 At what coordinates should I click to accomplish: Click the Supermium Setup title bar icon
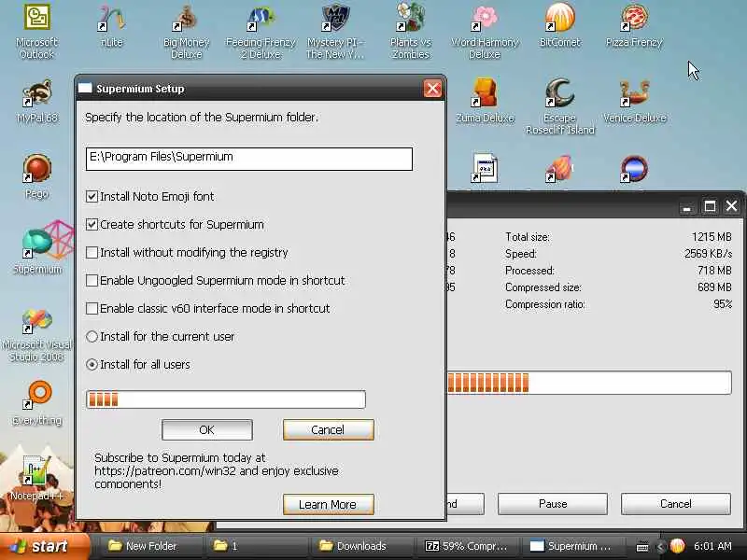(85, 88)
